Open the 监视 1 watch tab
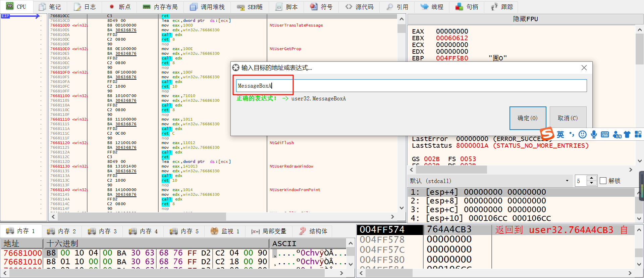This screenshot has height=278, width=644. click(x=225, y=231)
